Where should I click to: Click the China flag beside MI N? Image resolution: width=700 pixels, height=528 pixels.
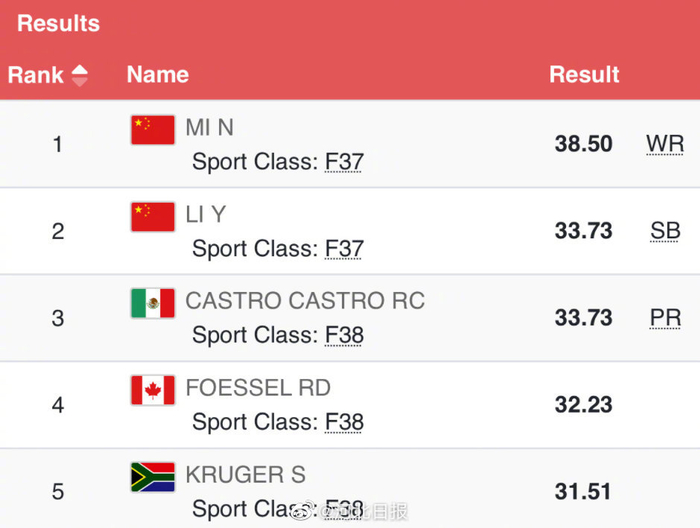click(x=152, y=130)
